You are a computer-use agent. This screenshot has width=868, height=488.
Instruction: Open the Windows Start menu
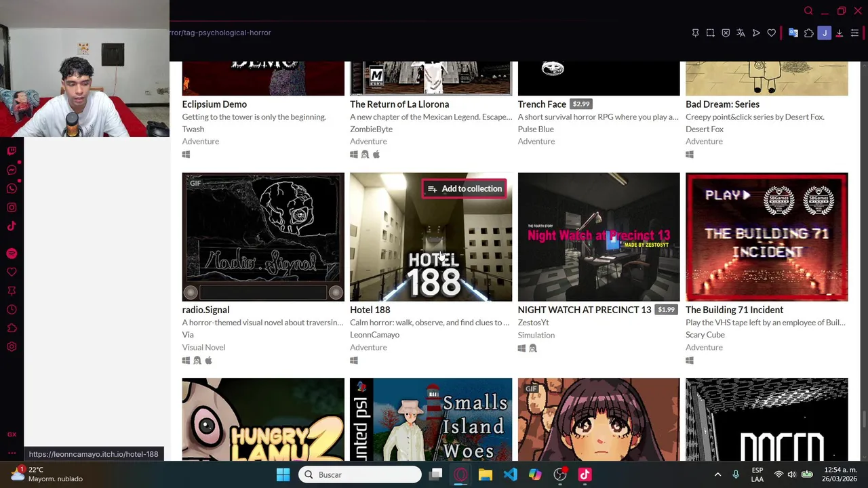click(283, 474)
